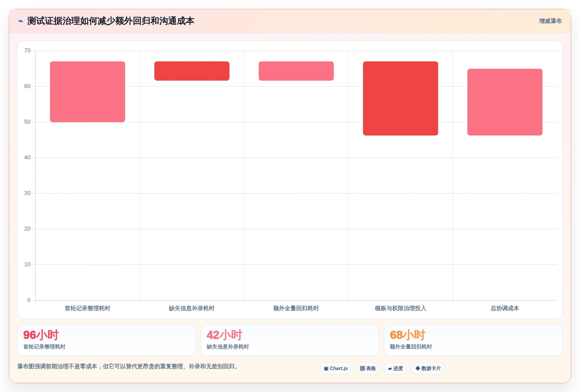The image size is (580, 392).
Task: Click y-axis tick value 70
Action: click(27, 51)
